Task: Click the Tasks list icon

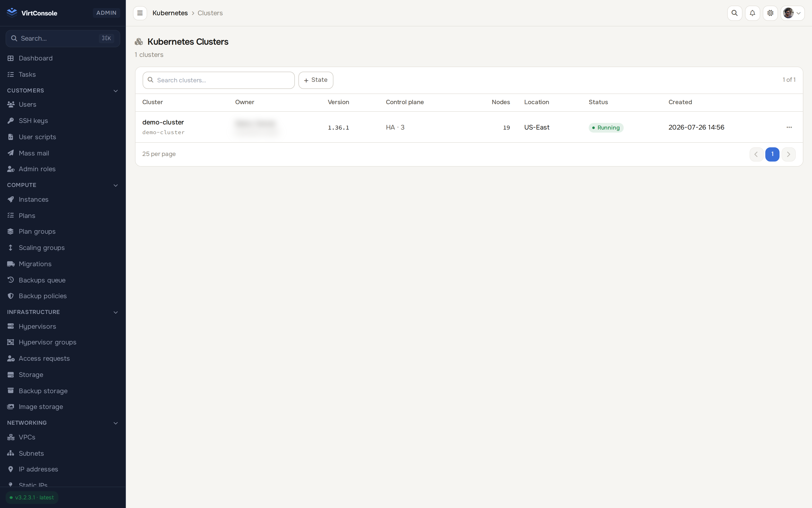Action: click(x=11, y=74)
